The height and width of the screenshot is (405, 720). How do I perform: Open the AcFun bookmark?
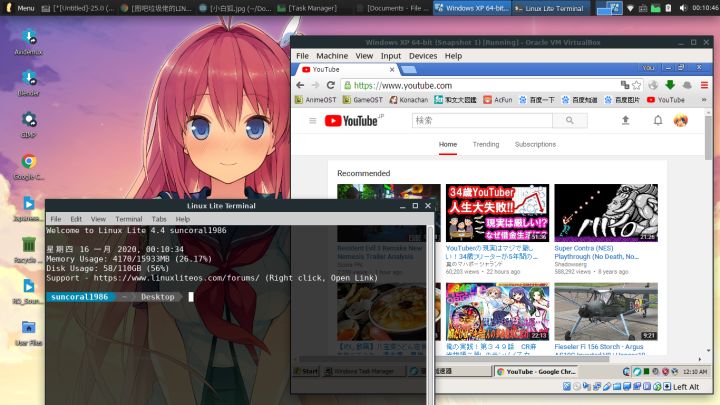pos(498,100)
